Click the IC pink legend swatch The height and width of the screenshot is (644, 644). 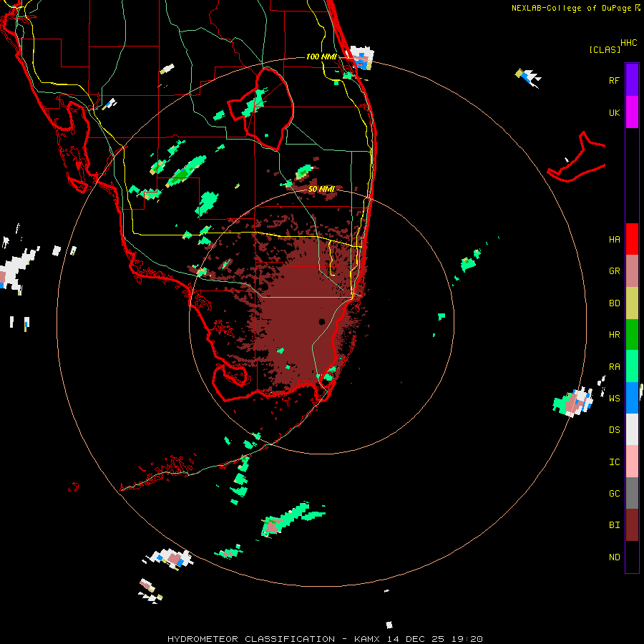tap(632, 462)
